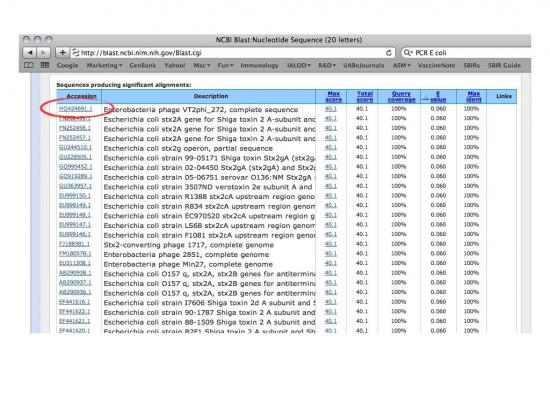Open the VaccineNote bookmark
The height and width of the screenshot is (412, 550).
tap(436, 66)
